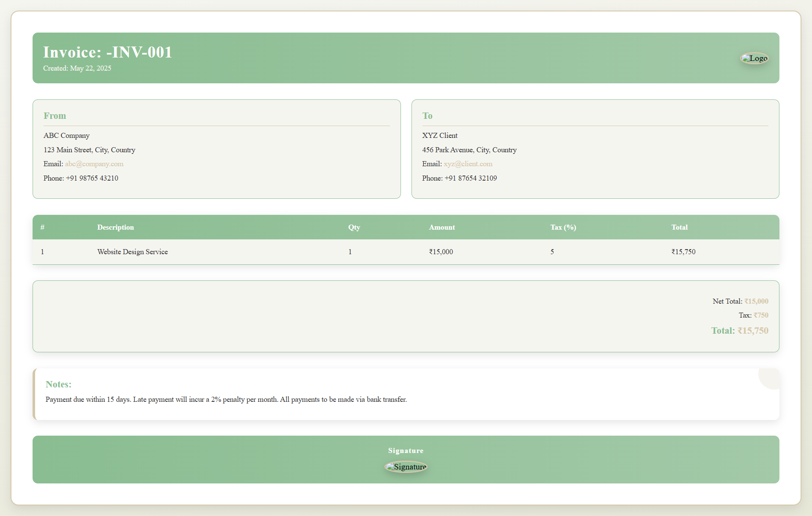812x516 pixels.
Task: Click the grand Total ₹15,750 value
Action: coord(753,331)
